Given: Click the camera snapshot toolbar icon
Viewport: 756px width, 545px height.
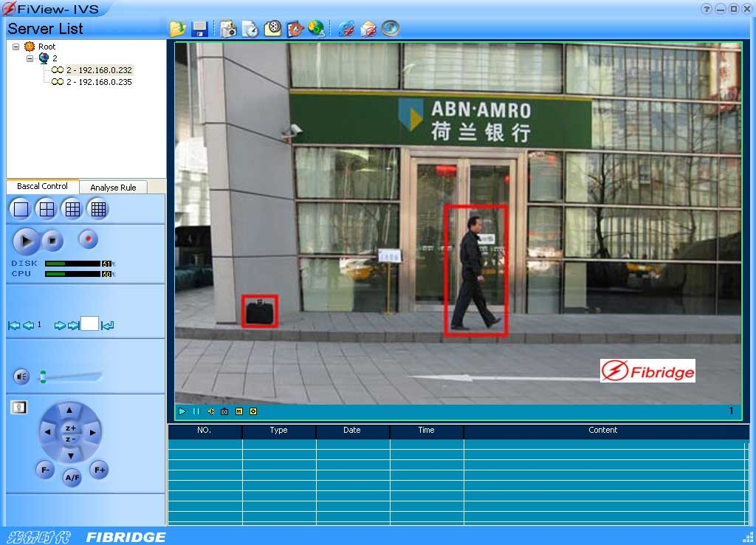Looking at the screenshot, I should [229, 29].
